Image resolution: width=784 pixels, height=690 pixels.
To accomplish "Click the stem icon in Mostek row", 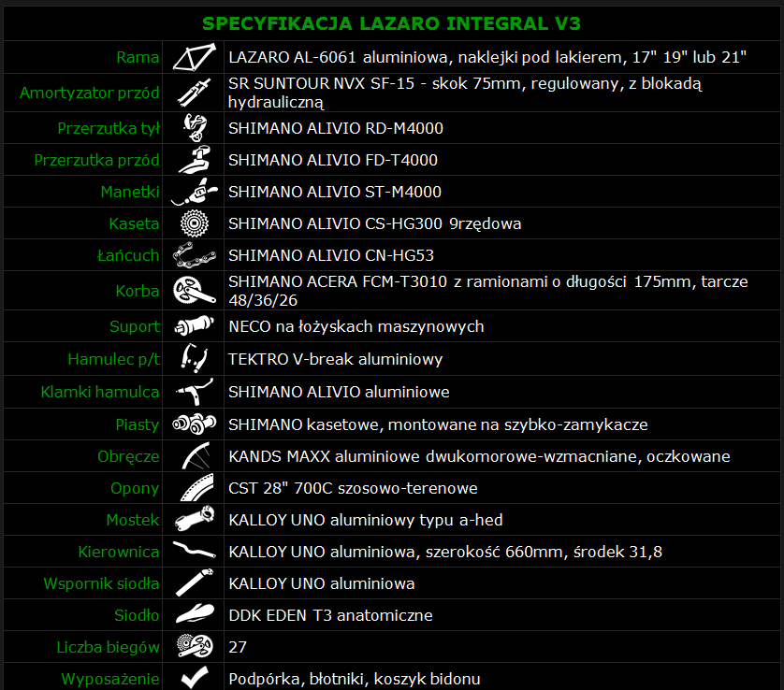I will (195, 520).
